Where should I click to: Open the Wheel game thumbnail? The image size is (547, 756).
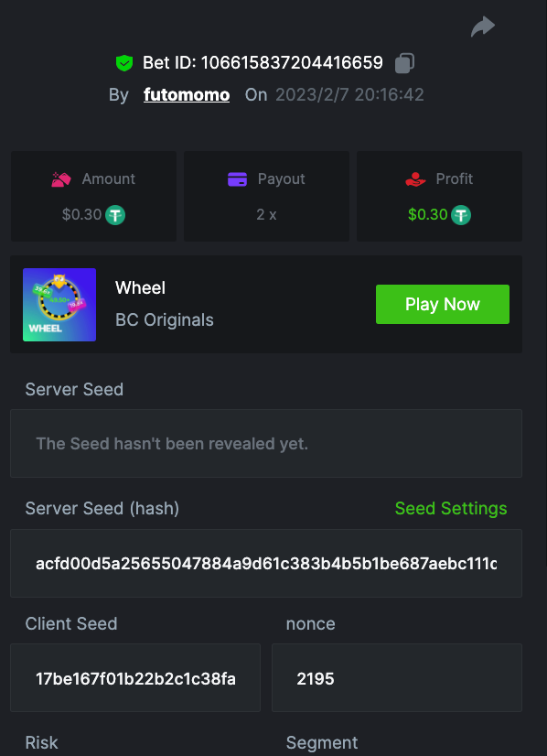click(x=59, y=305)
